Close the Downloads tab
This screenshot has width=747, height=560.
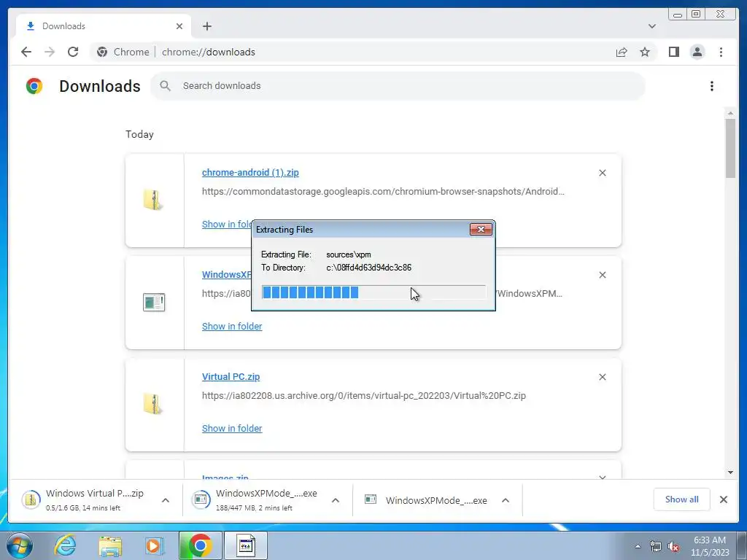(179, 26)
